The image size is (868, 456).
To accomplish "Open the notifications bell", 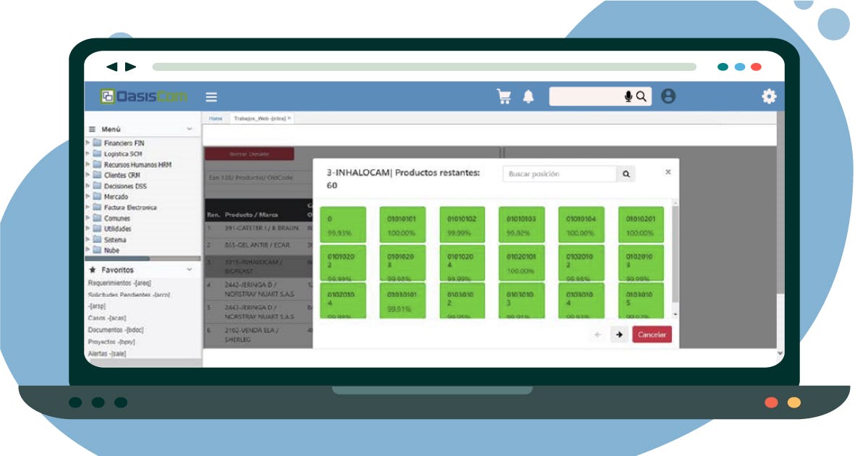I will point(528,96).
